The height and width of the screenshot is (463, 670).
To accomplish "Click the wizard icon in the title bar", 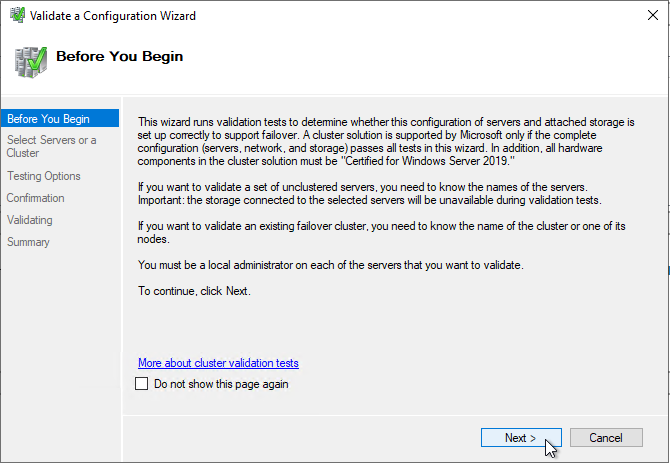I will (16, 16).
